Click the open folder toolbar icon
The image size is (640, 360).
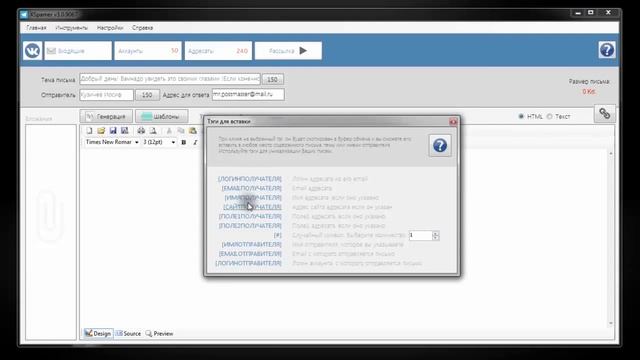click(101, 131)
